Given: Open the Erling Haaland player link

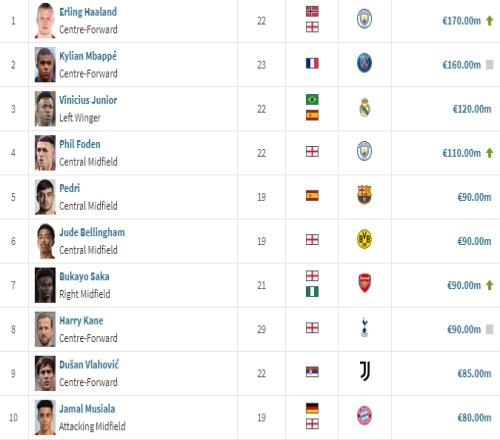Looking at the screenshot, I should point(88,12).
